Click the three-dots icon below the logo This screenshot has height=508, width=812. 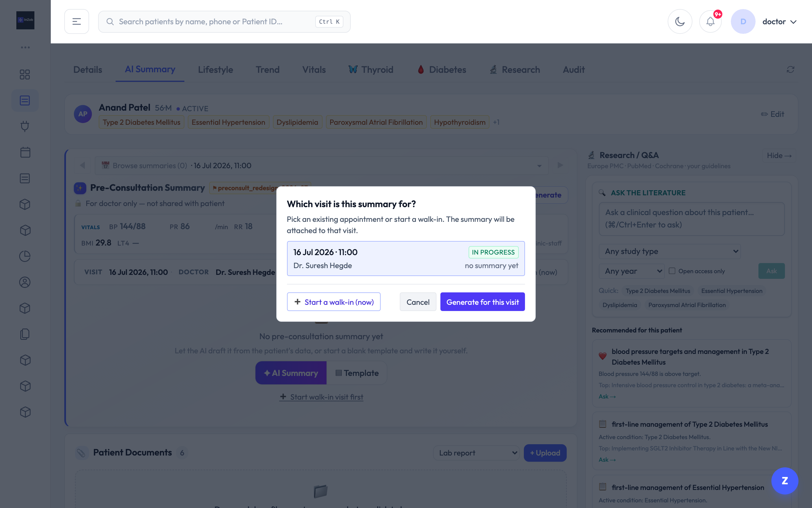pyautogui.click(x=25, y=47)
